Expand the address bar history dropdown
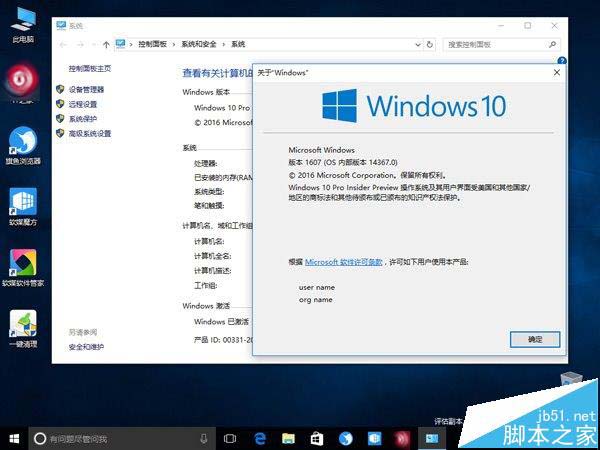This screenshot has width=600, height=450. 417,45
